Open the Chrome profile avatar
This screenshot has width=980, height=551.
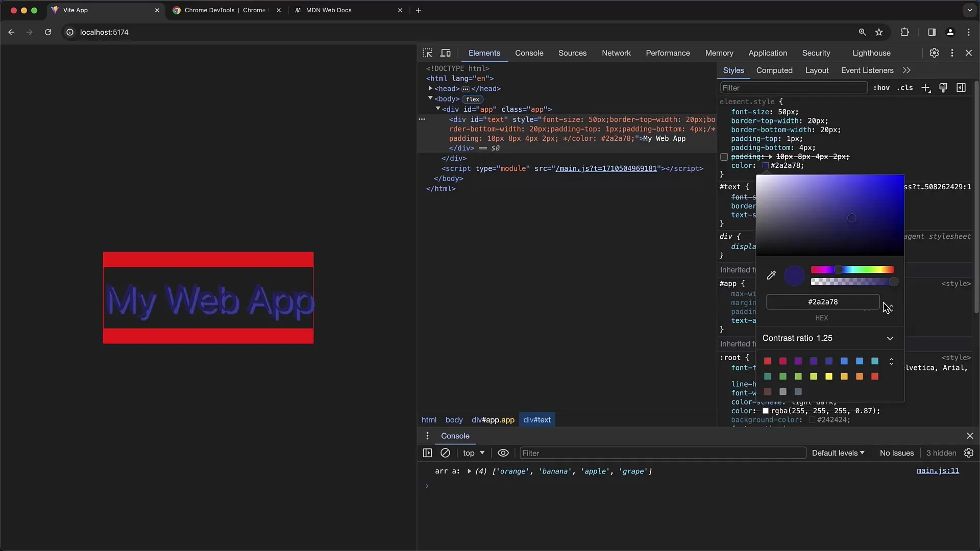click(x=950, y=32)
